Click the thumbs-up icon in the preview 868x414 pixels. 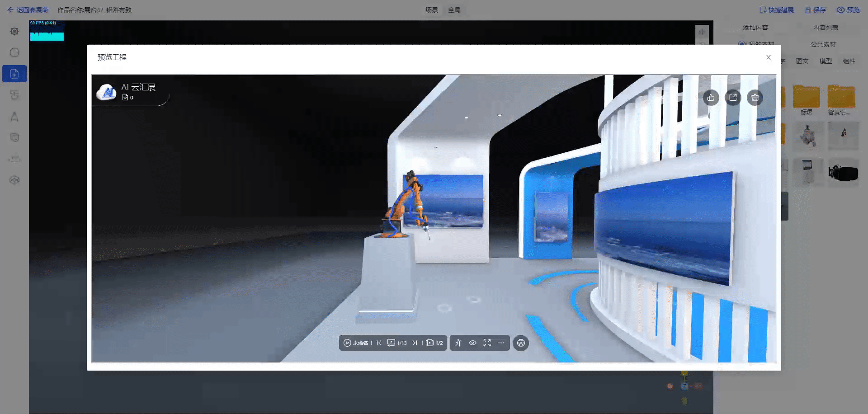coord(711,98)
